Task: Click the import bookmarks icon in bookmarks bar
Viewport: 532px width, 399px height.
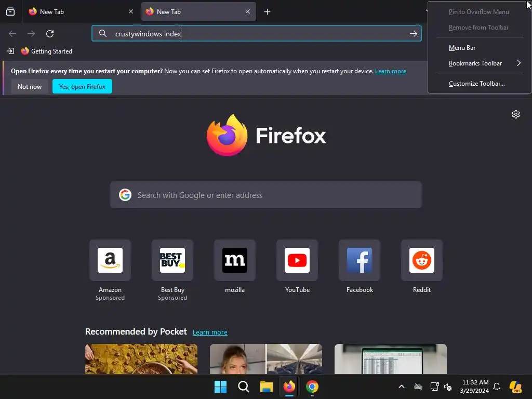Action: 10,51
